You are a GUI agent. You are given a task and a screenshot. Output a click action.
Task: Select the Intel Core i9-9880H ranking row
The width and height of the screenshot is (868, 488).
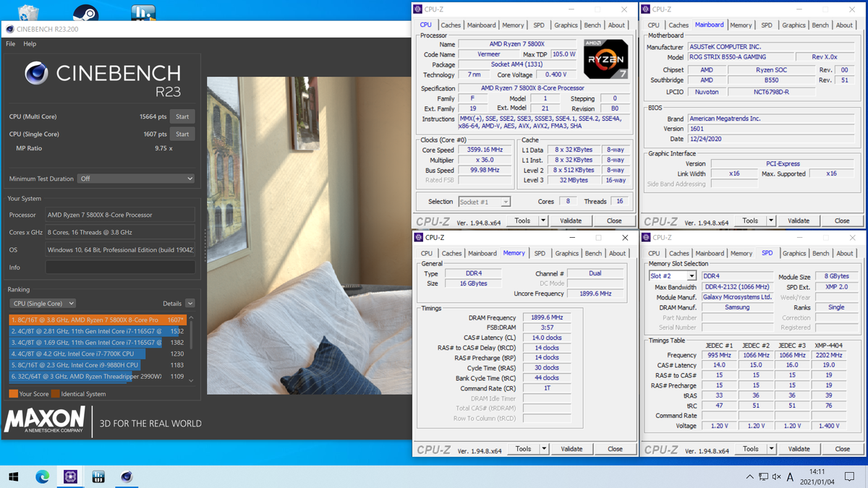click(98, 365)
